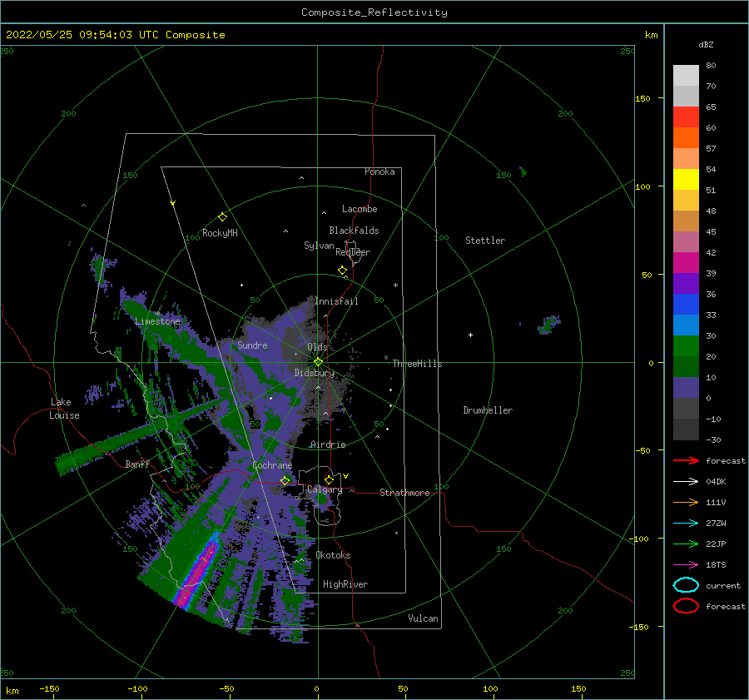
Task: Click the yellow diamond marker inside Calgary outline
Action: (x=329, y=479)
